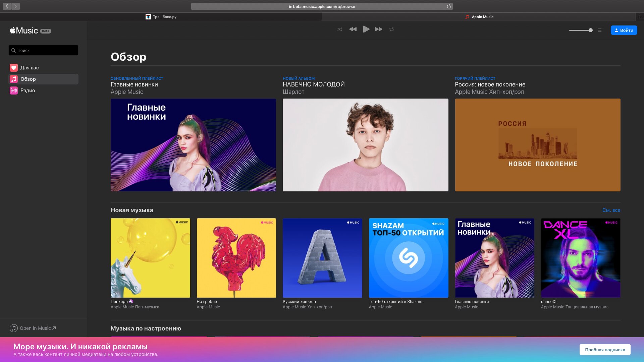Click the Попкорн title text
Screen dimensions: 644x362
pyautogui.click(x=119, y=302)
